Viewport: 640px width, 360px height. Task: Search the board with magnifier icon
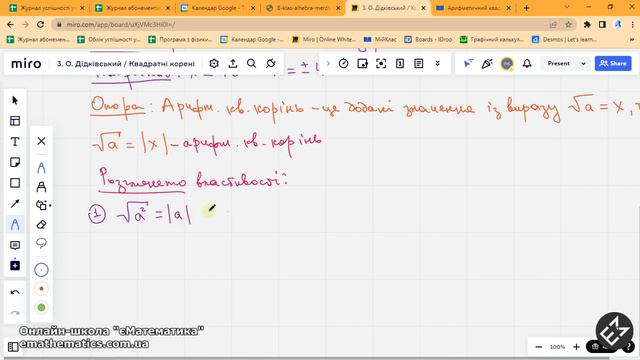(251, 64)
